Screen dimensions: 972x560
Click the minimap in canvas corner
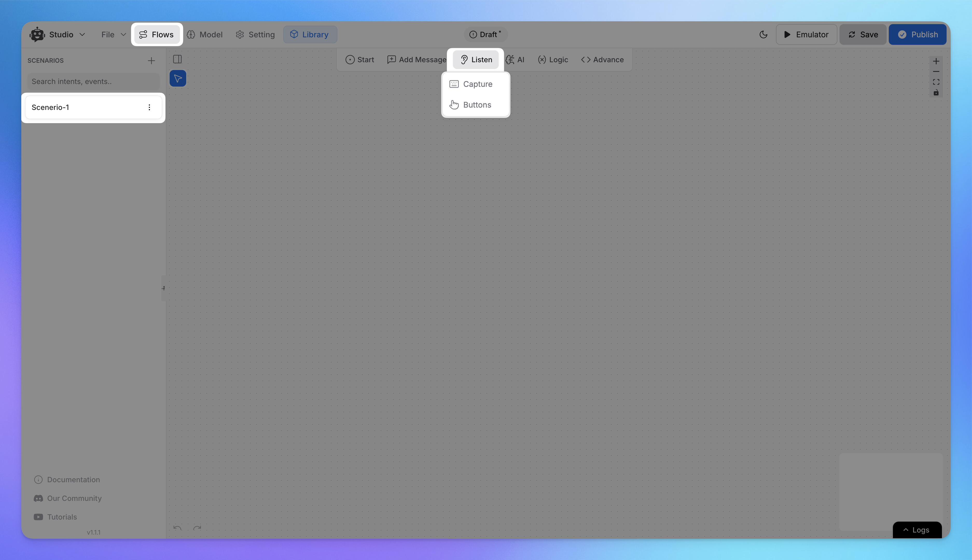coord(891,492)
